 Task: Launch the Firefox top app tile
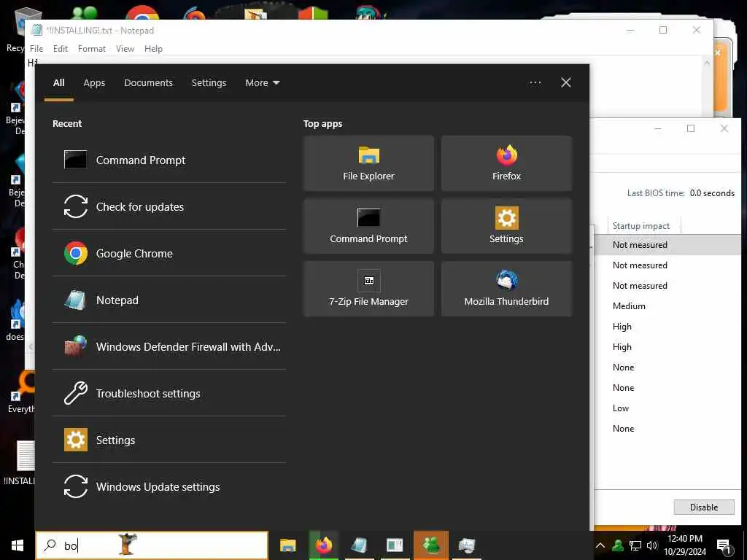(x=506, y=163)
